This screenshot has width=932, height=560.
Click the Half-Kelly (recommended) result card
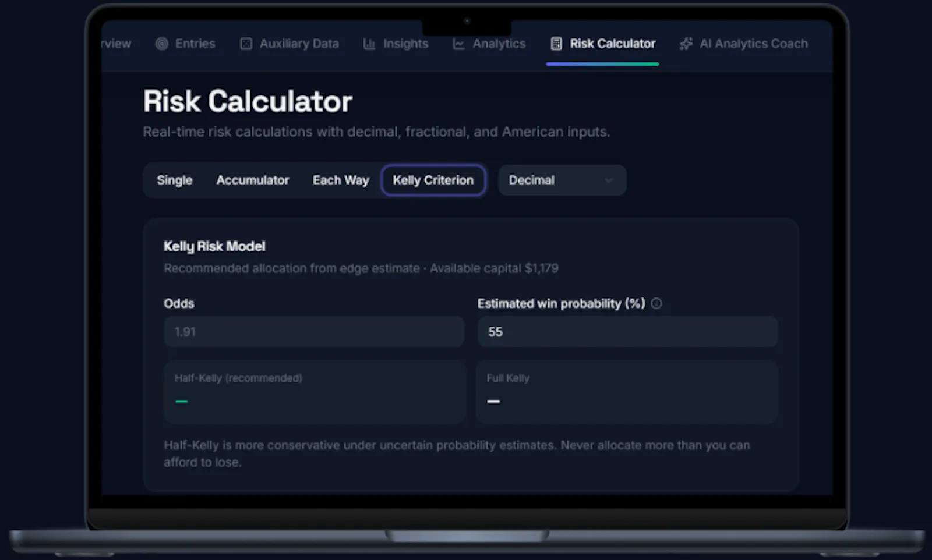(315, 392)
